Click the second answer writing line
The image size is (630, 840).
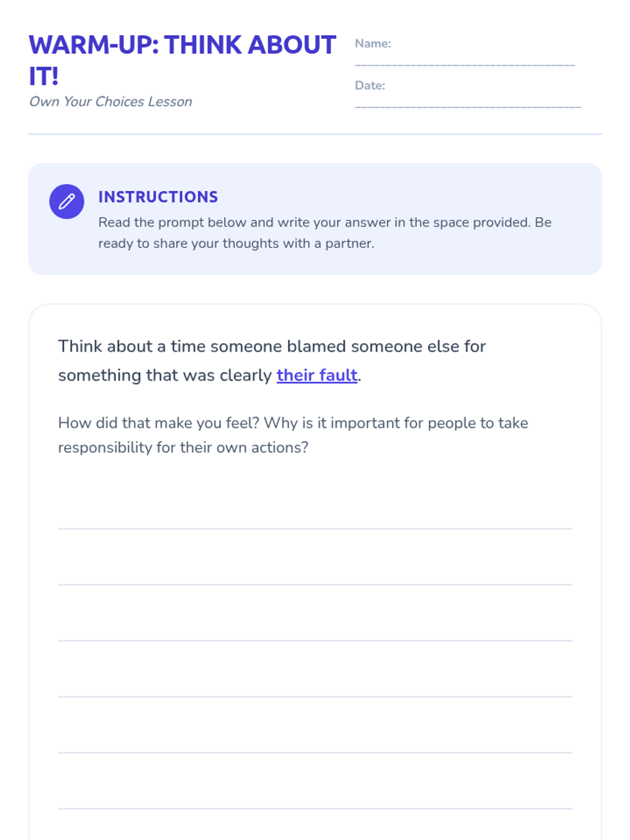pos(315,584)
